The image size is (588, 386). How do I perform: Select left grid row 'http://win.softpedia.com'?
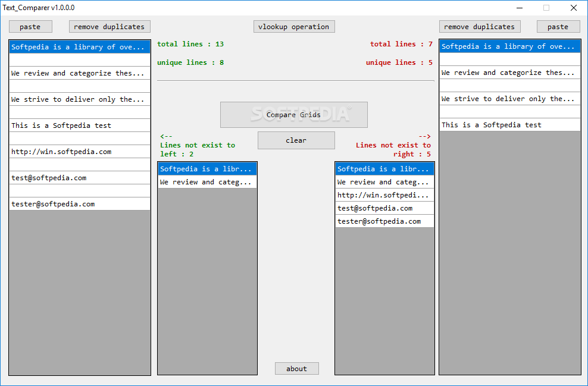pos(80,152)
